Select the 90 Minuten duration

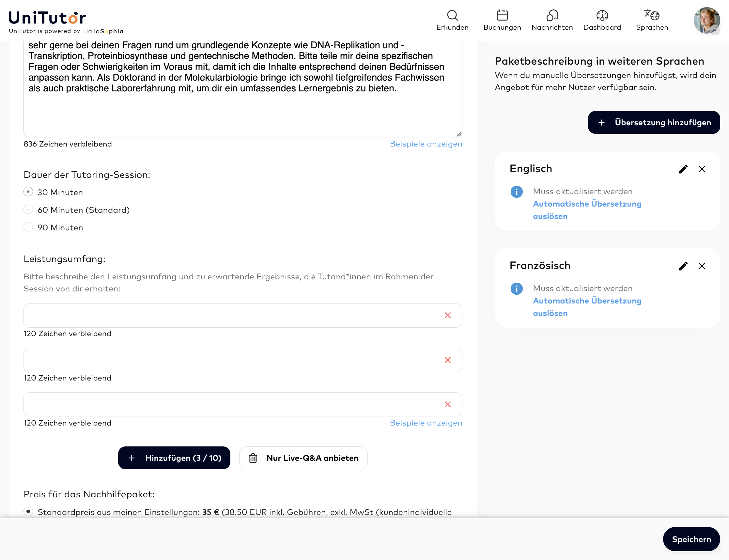pyautogui.click(x=28, y=227)
